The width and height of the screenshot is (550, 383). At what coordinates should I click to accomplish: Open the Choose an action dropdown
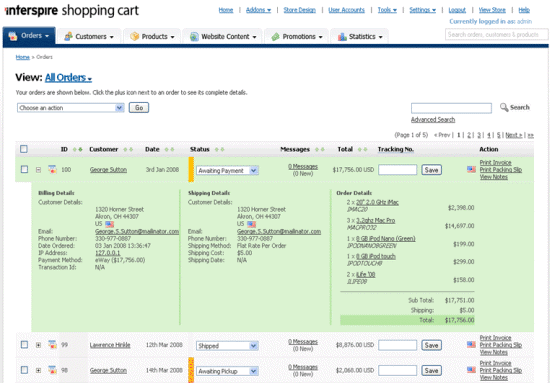(x=71, y=108)
